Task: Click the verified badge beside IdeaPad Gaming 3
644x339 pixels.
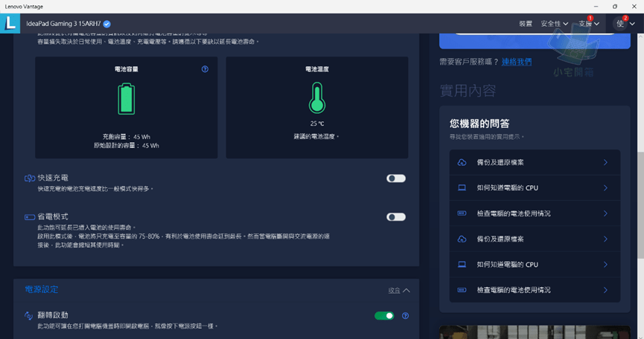Action: coord(106,24)
